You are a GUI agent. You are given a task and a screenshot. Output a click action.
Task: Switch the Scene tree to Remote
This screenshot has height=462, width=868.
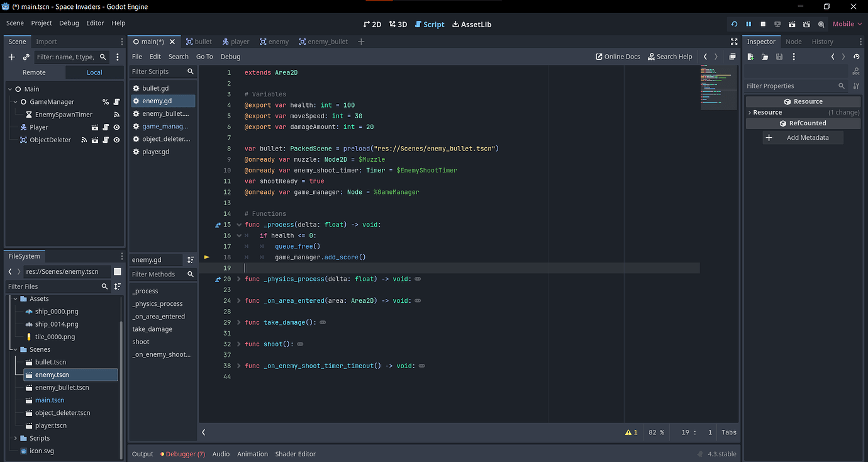pos(34,72)
